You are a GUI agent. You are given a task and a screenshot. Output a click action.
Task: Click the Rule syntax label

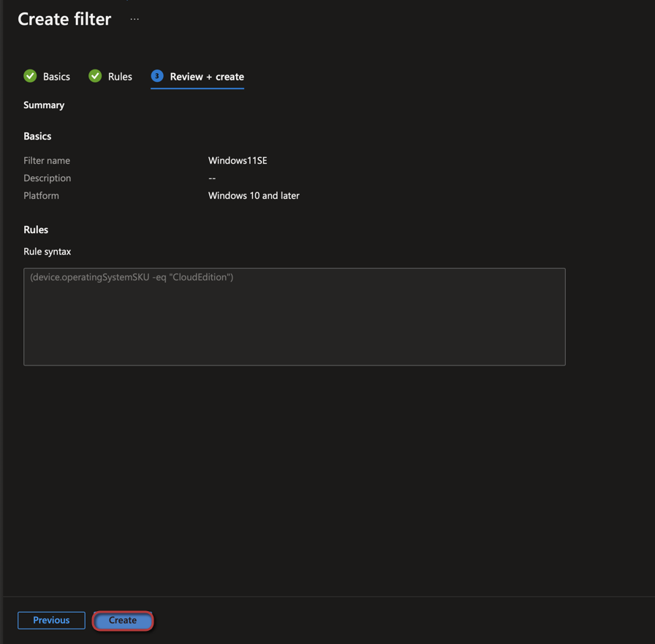[48, 251]
